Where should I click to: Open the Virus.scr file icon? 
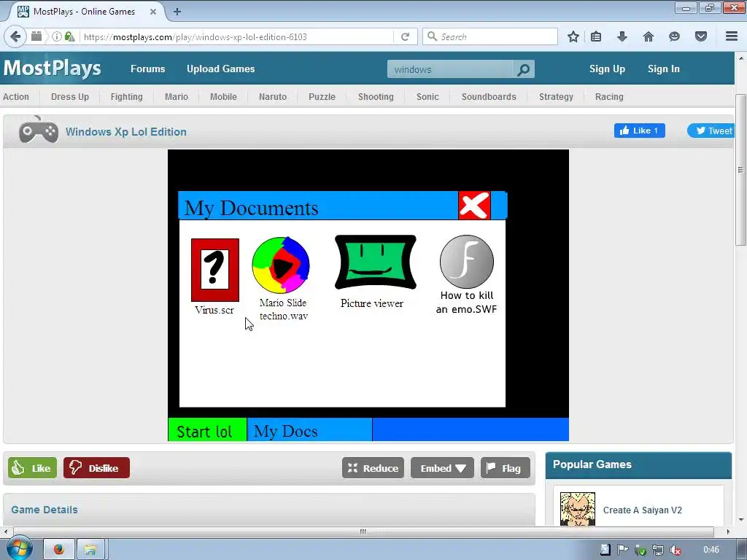215,270
